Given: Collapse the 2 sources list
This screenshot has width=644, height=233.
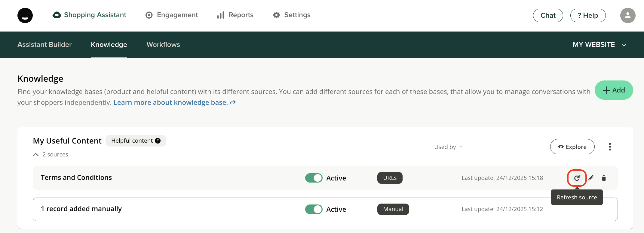Looking at the screenshot, I should [x=36, y=155].
